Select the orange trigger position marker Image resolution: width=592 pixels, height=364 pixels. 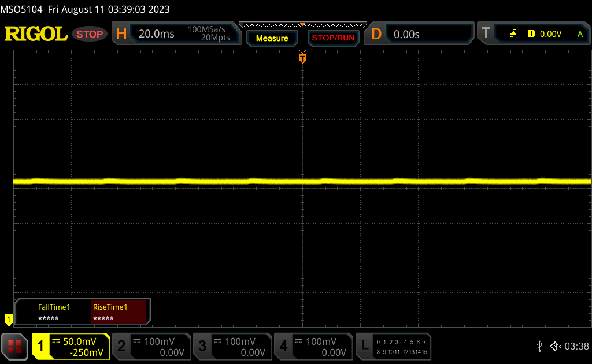[302, 58]
